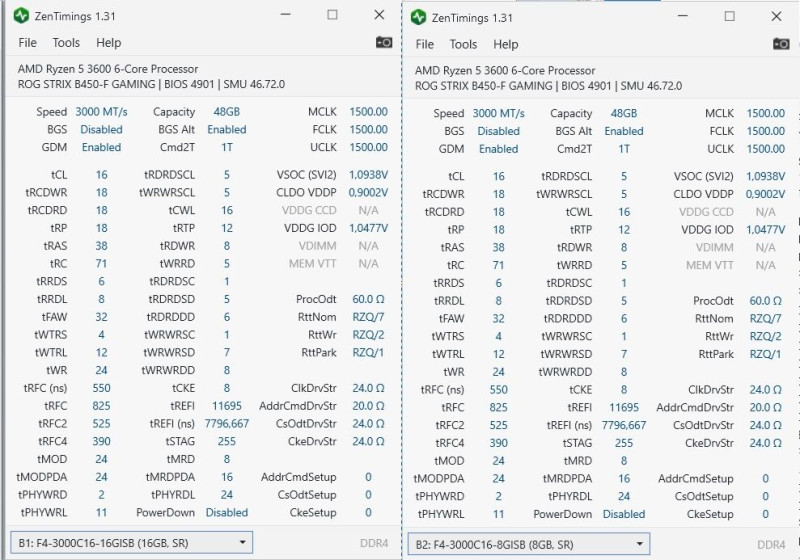This screenshot has height=560, width=800.
Task: Close the right ZenTimings window
Action: coord(777,16)
